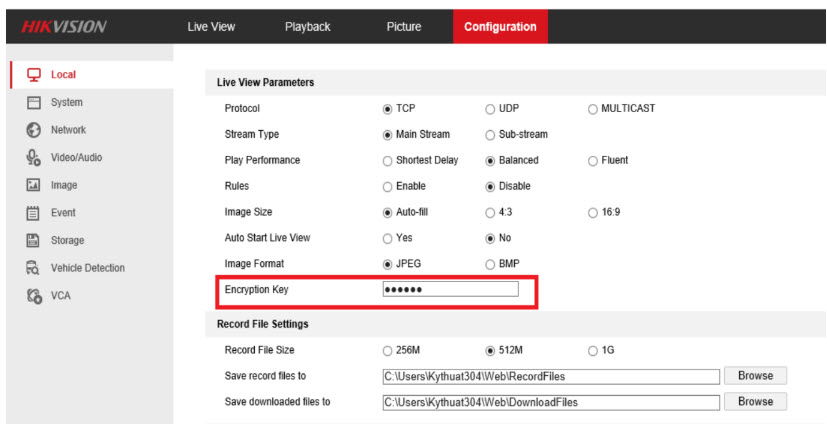Click the Event calendar icon
827x424 pixels.
click(x=33, y=213)
